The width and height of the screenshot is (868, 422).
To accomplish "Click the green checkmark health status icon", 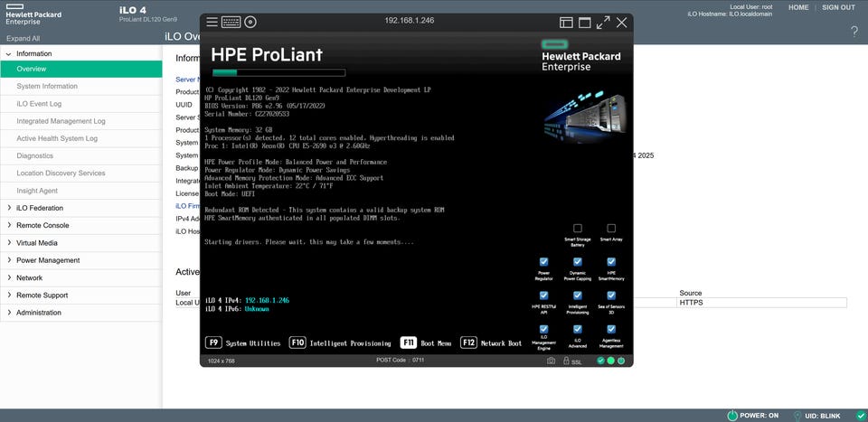I will tap(600, 361).
